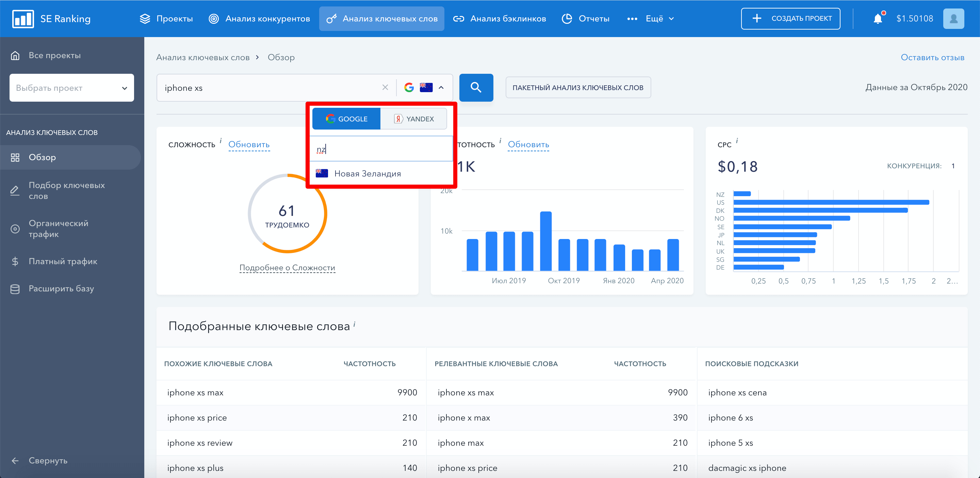Click the link icon for Анализ бэклинков
Screen dimensions: 980x478
pyautogui.click(x=458, y=19)
